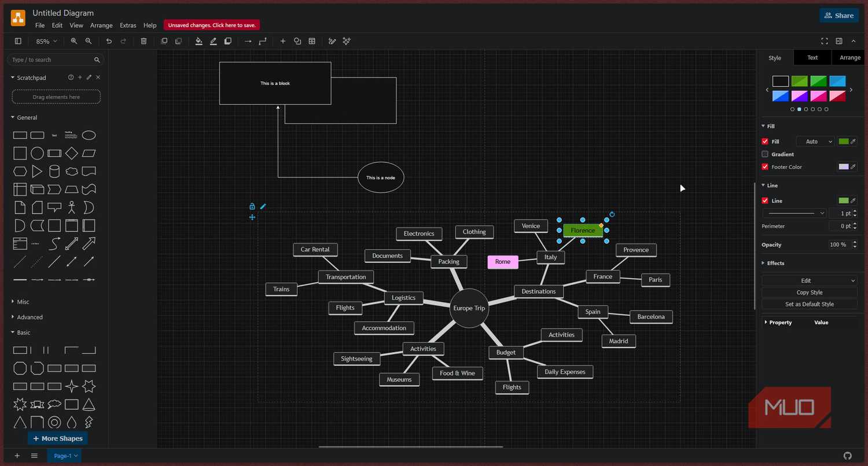
Task: Select the freehand drawing tool
Action: [332, 41]
